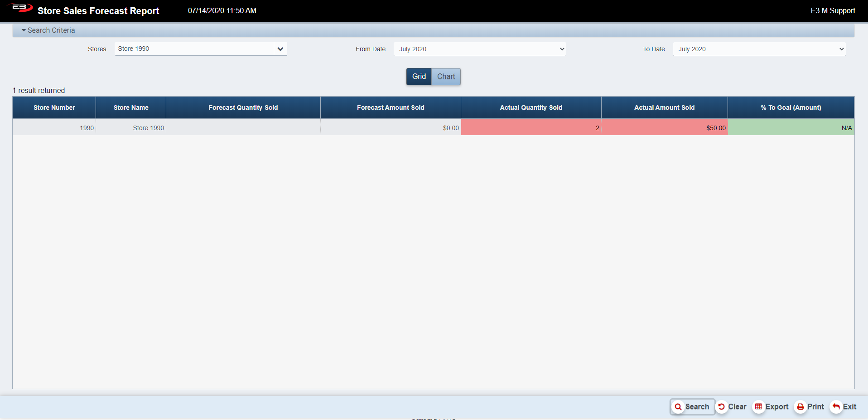Switch to Chart view
Viewport: 868px width, 420px height.
446,77
